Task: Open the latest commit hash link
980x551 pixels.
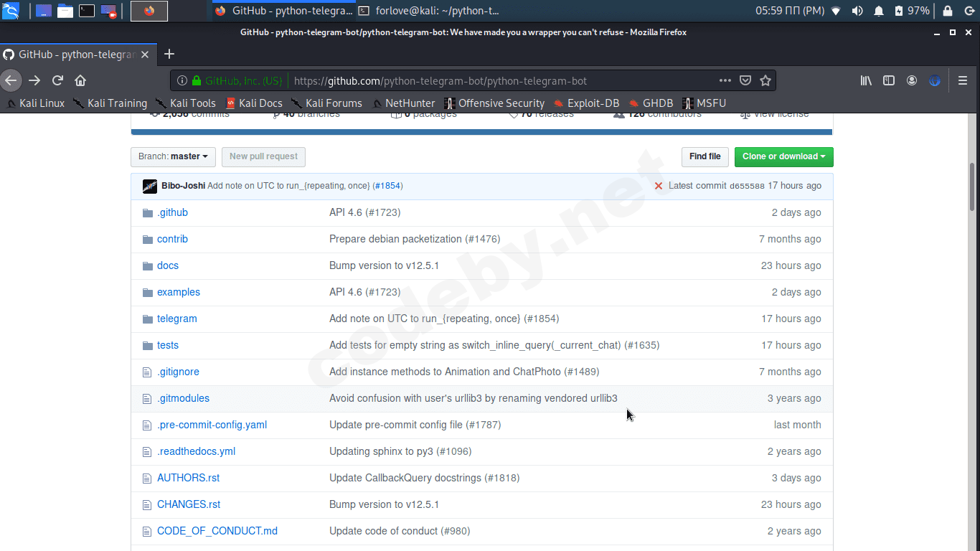Action: (747, 186)
